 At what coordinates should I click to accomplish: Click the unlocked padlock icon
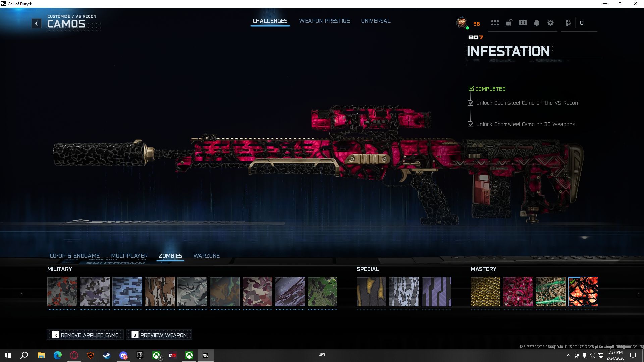[509, 23]
